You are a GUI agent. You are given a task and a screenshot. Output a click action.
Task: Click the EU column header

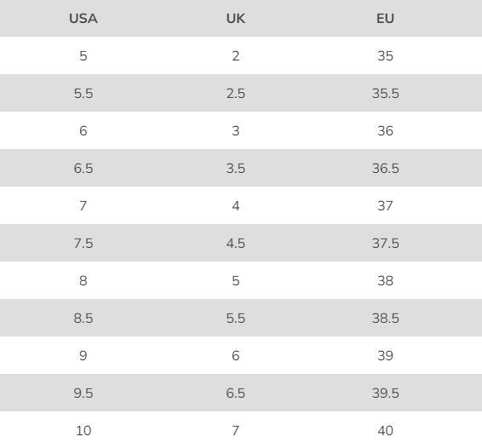click(x=385, y=19)
